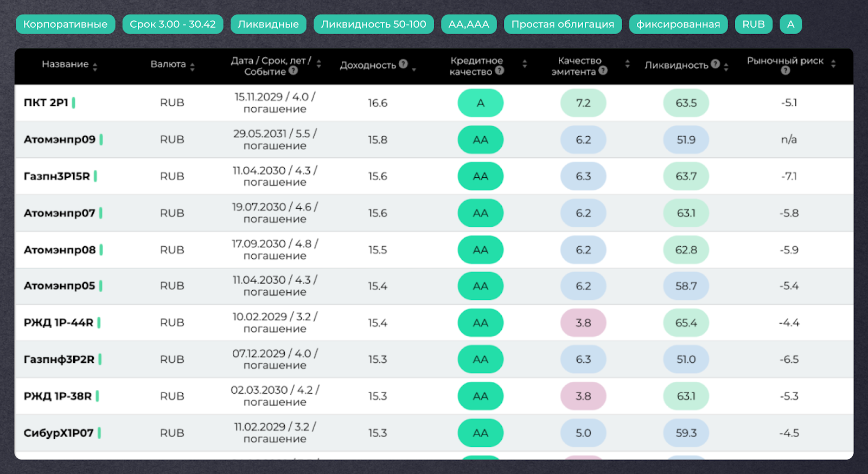The height and width of the screenshot is (474, 868).
Task: Select the Ликвидные filter chip
Action: click(x=268, y=24)
